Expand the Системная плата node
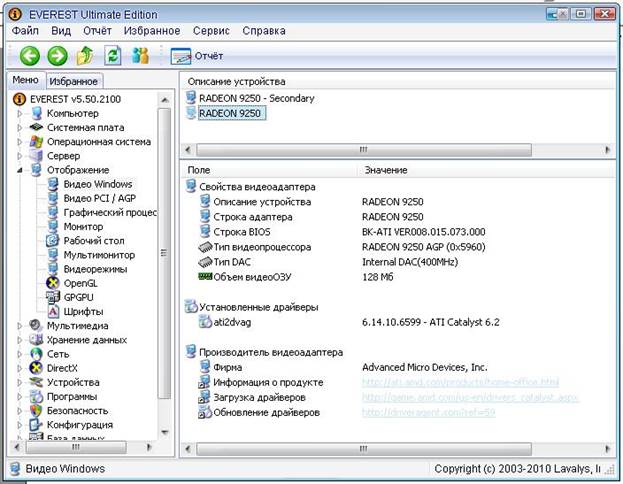The height and width of the screenshot is (484, 623). point(19,128)
